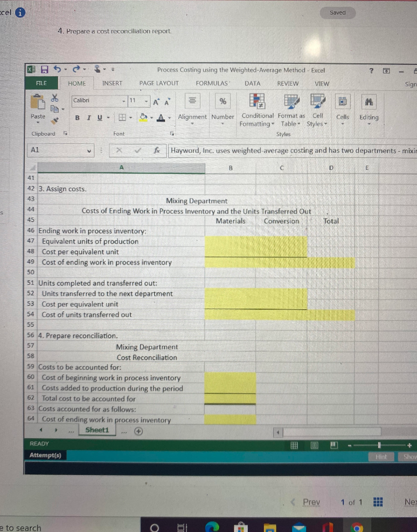This screenshot has width=417, height=532.
Task: Apply the yellow Fill Color bucket
Action: coord(144,117)
